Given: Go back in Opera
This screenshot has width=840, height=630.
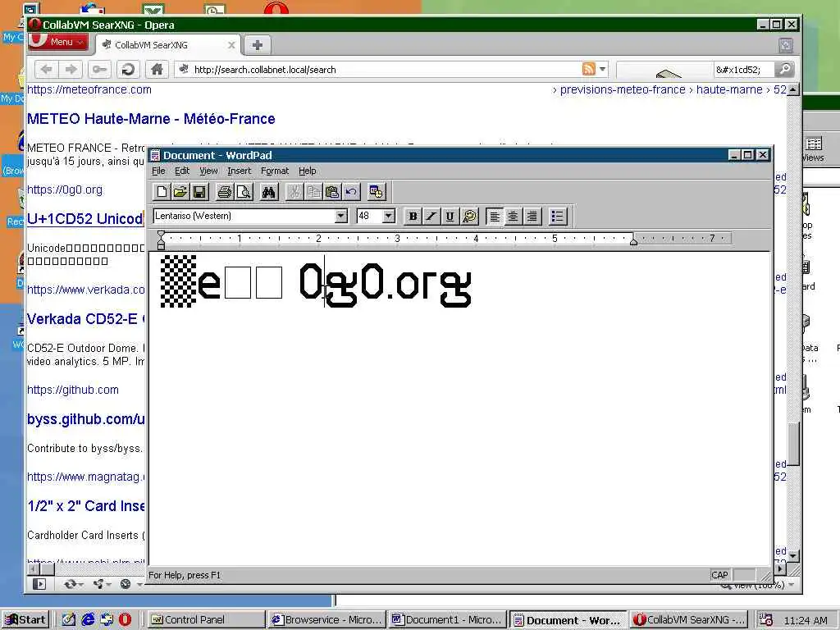Looking at the screenshot, I should [x=47, y=69].
